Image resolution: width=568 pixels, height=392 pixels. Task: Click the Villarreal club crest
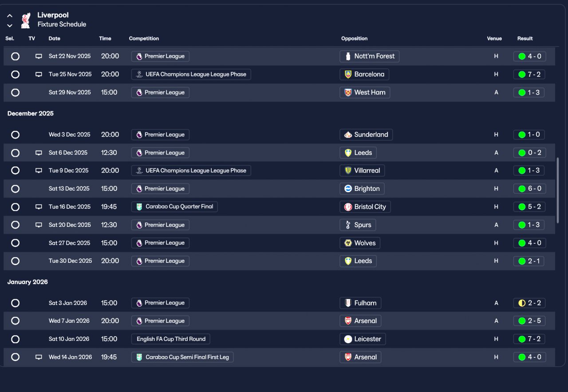click(x=348, y=170)
